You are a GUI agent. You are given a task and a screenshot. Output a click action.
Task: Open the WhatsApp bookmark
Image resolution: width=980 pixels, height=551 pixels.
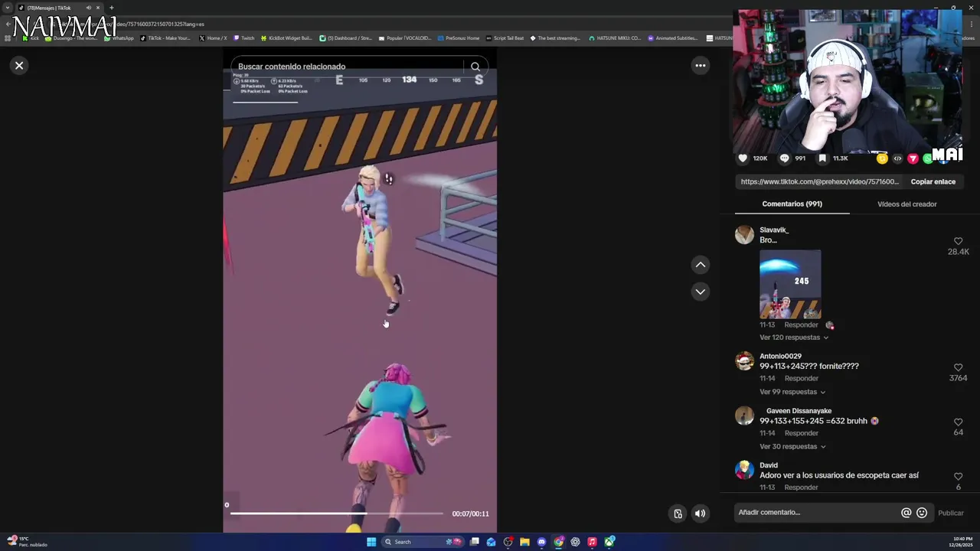(x=119, y=38)
